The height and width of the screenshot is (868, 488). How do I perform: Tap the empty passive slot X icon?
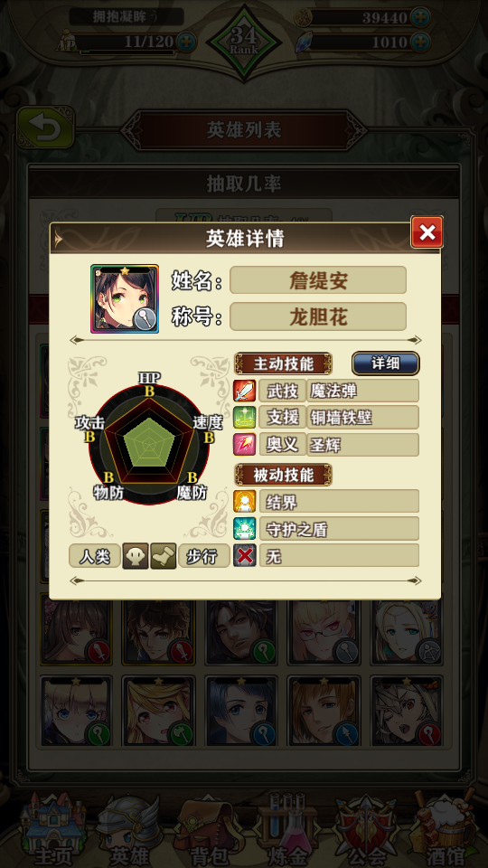point(245,555)
